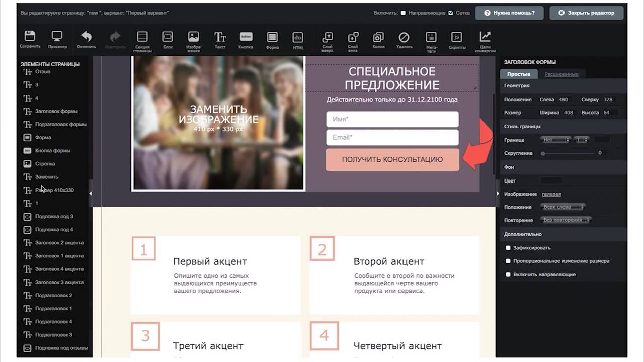
Task: Delete the element with the Удалить icon
Action: pyautogui.click(x=404, y=37)
